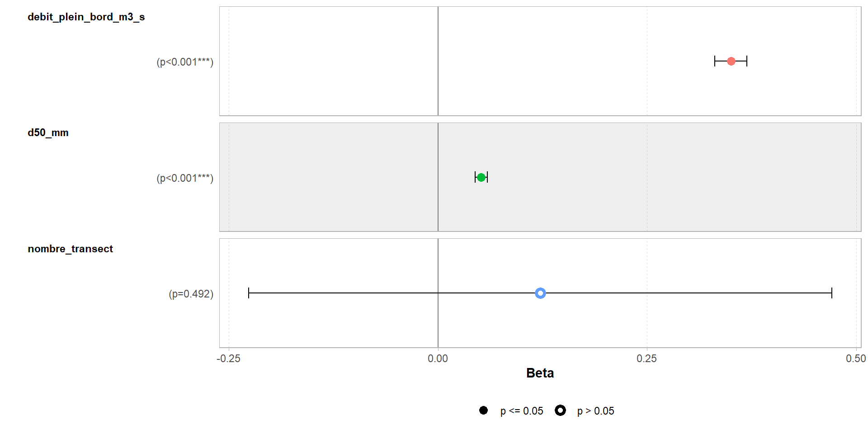
Task: Click the hollow blue nombre_transect point
Action: click(x=540, y=293)
